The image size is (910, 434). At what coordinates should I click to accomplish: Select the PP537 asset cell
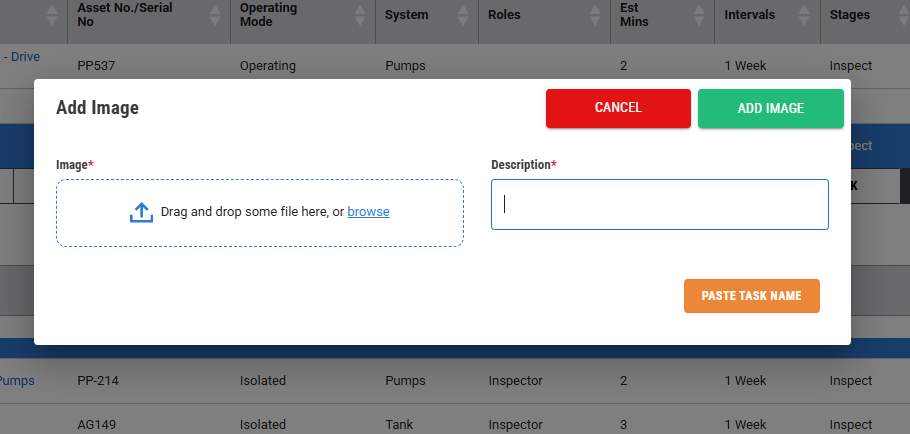pyautogui.click(x=92, y=66)
